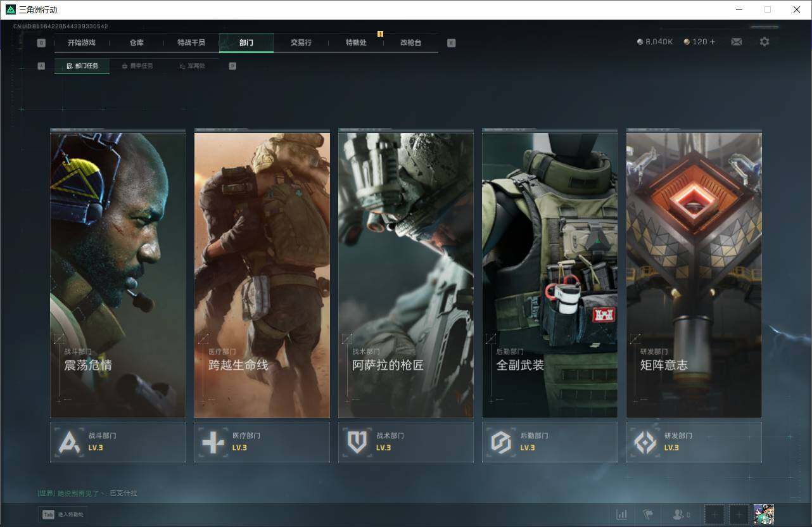Select the 全副武装 logistics department card
The width and height of the screenshot is (812, 527).
point(549,275)
